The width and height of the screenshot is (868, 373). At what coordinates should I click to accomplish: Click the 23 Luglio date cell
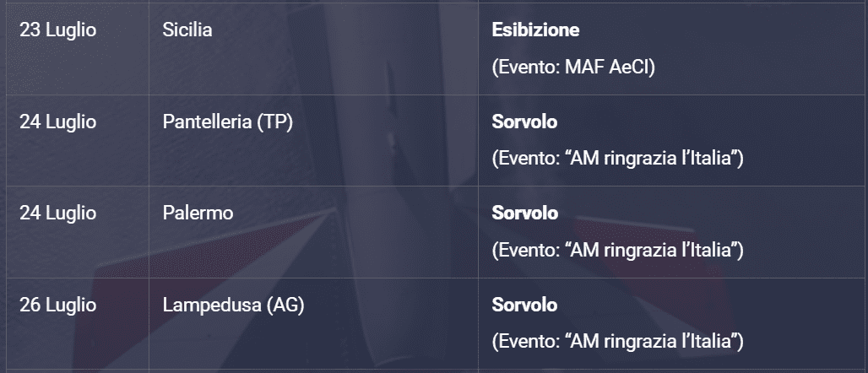(x=57, y=30)
